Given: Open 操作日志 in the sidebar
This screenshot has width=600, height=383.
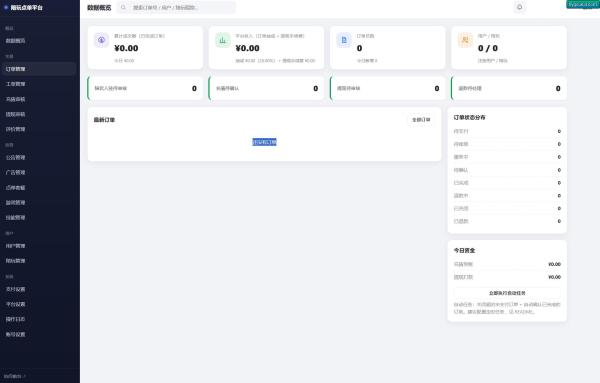Looking at the screenshot, I should [x=38, y=319].
